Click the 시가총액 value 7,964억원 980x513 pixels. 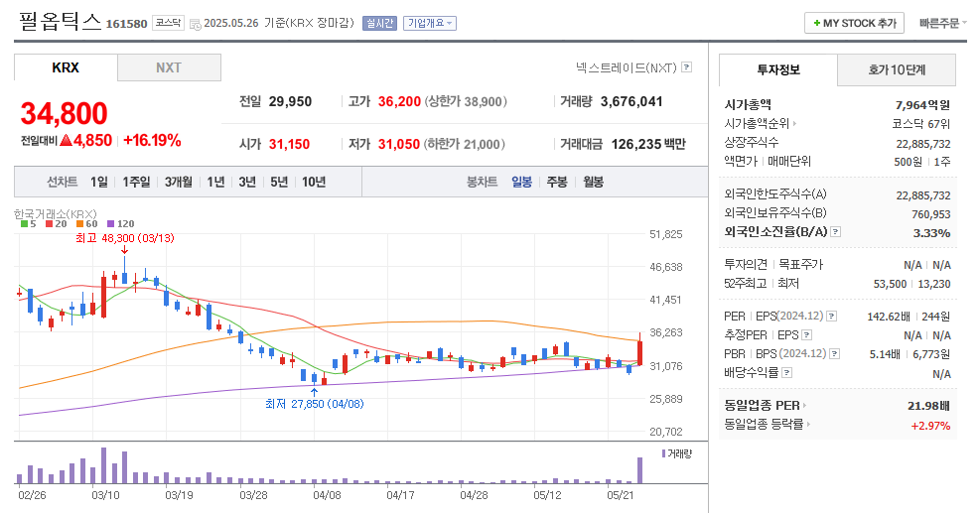click(x=922, y=105)
